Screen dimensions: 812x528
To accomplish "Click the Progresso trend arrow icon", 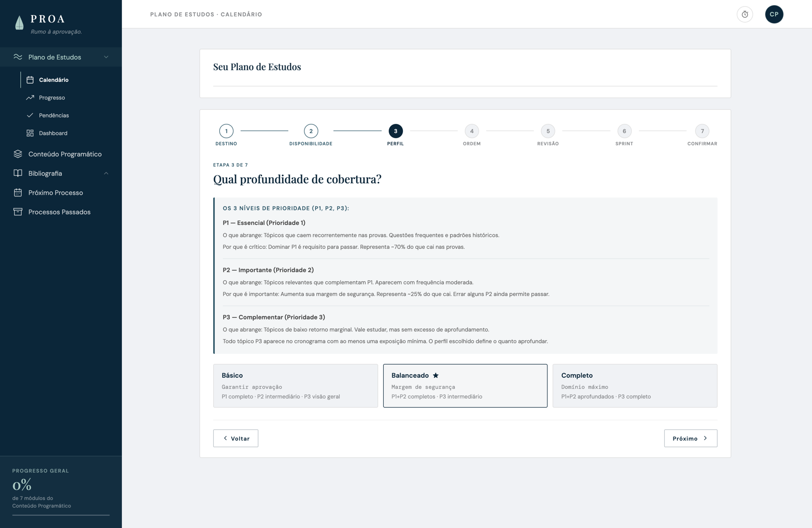I will pyautogui.click(x=30, y=97).
